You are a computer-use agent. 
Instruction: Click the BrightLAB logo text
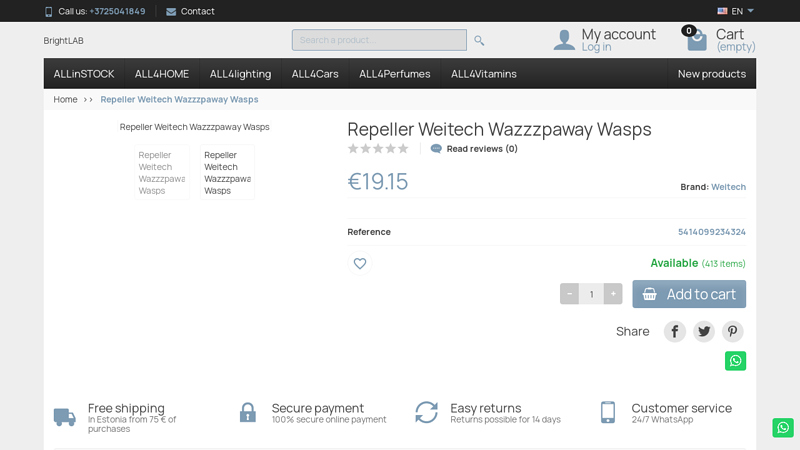pyautogui.click(x=63, y=40)
